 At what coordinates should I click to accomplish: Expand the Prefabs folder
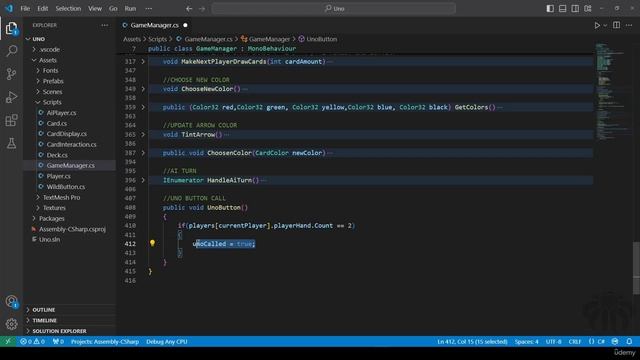[69, 81]
